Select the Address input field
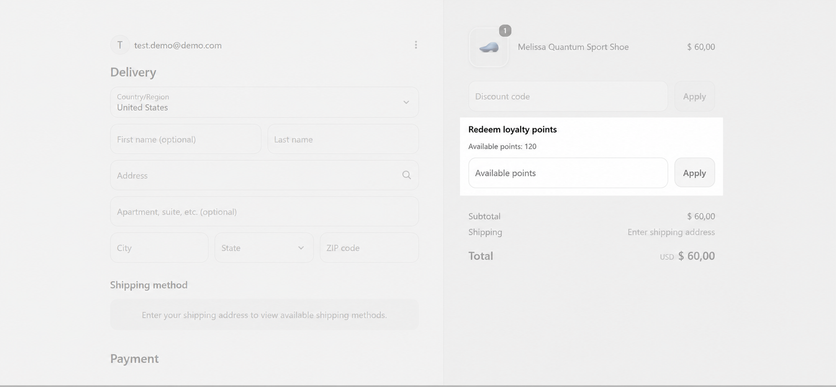 (264, 175)
